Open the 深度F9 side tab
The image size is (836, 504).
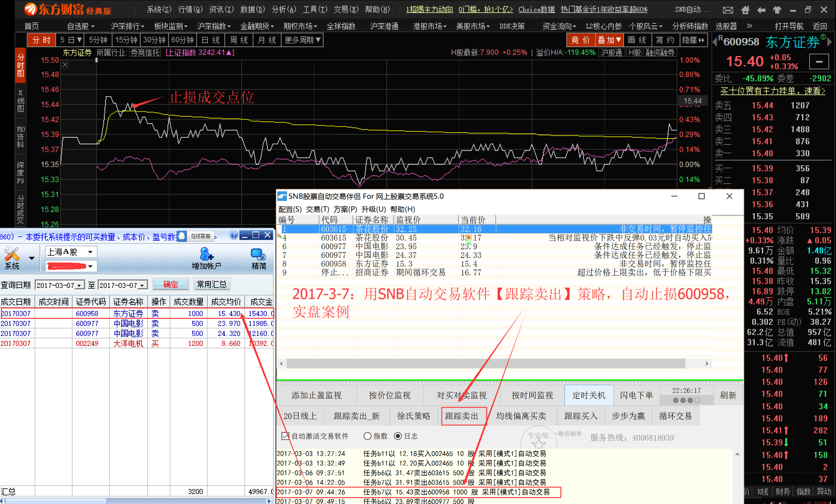[x=21, y=172]
